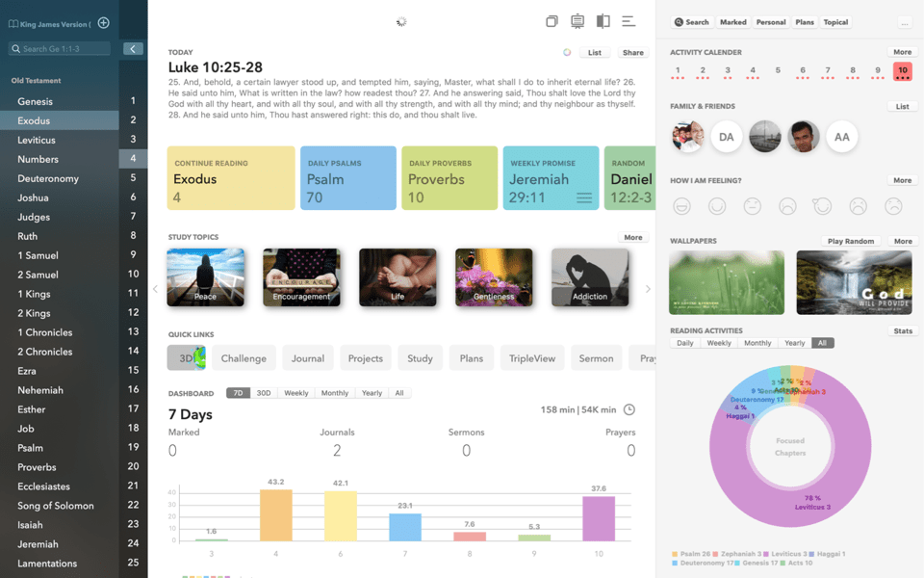This screenshot has height=578, width=924.
Task: Switch to the Marked tab
Action: click(x=733, y=22)
